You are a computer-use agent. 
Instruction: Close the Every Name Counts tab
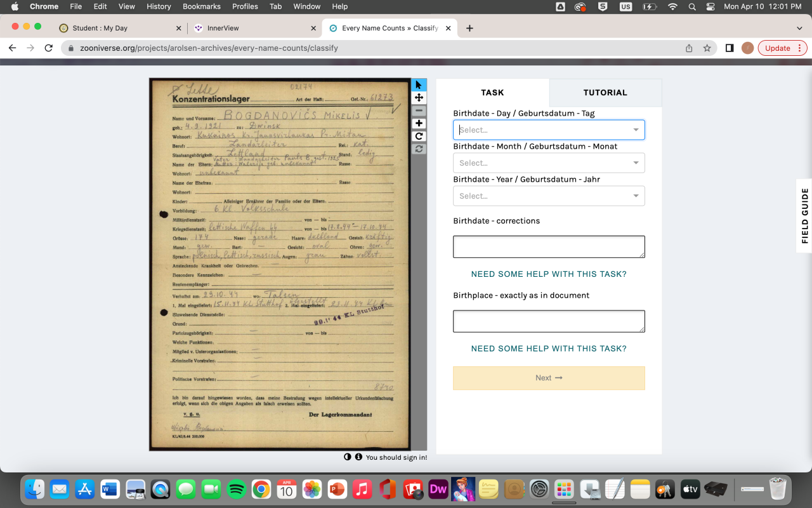coord(449,28)
